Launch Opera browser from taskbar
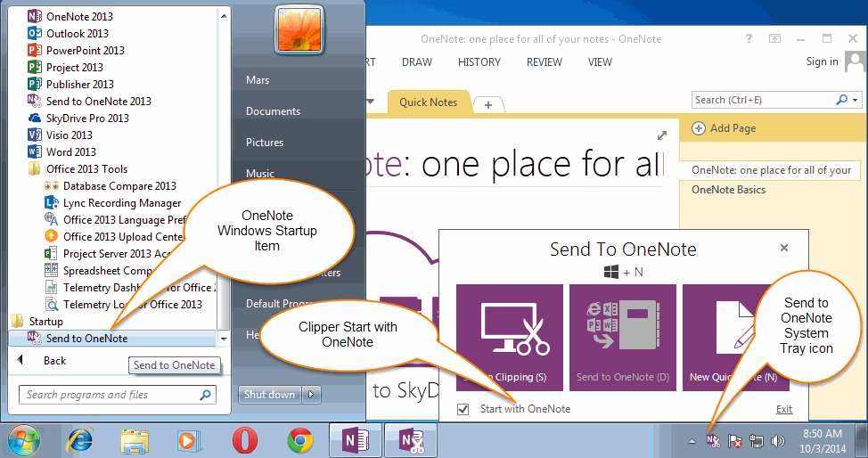The height and width of the screenshot is (458, 868). point(244,441)
